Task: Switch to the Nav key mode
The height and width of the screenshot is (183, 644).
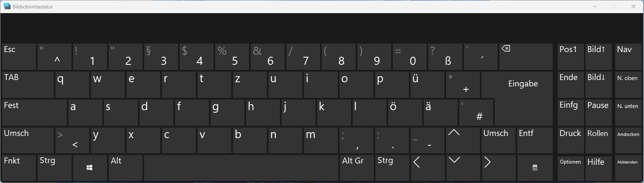Action: point(627,56)
